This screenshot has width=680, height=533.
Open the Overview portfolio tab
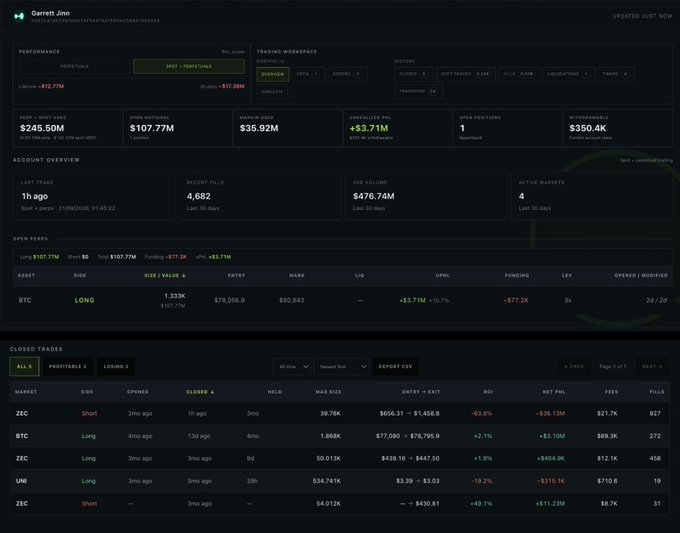273,74
